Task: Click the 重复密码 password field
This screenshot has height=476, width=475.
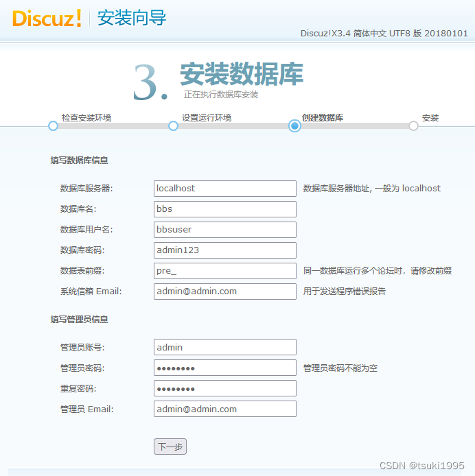Action: 225,388
